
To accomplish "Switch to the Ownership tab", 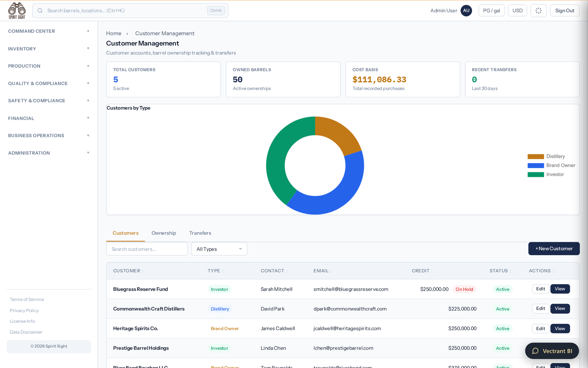I will point(164,233).
